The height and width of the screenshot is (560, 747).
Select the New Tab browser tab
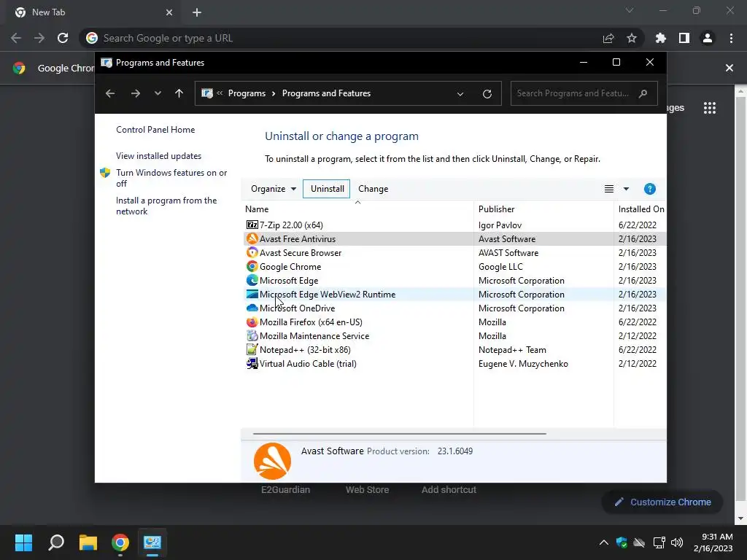coord(93,12)
